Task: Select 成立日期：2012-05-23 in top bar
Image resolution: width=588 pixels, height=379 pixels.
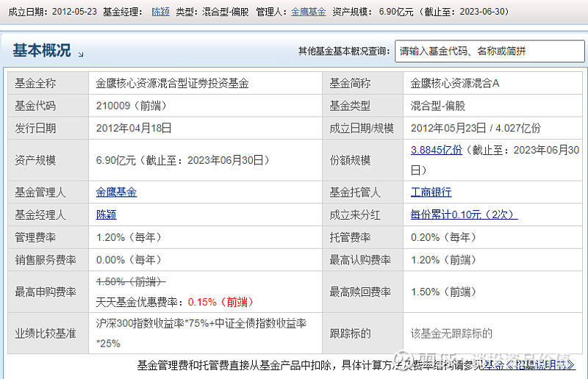Action: tap(52, 12)
